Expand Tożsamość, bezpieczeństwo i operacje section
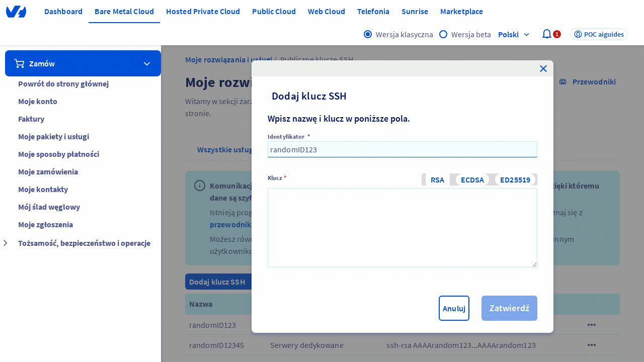Screen dimensions: 644x362 coord(6,243)
